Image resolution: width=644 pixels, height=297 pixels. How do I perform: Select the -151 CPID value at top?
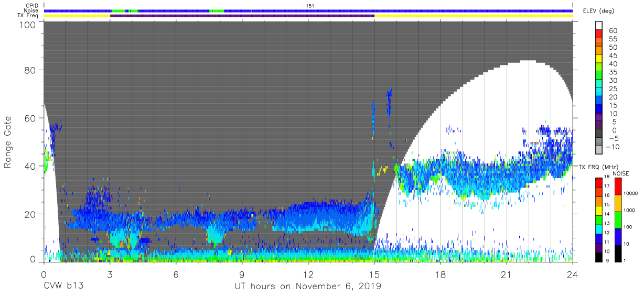click(x=308, y=6)
